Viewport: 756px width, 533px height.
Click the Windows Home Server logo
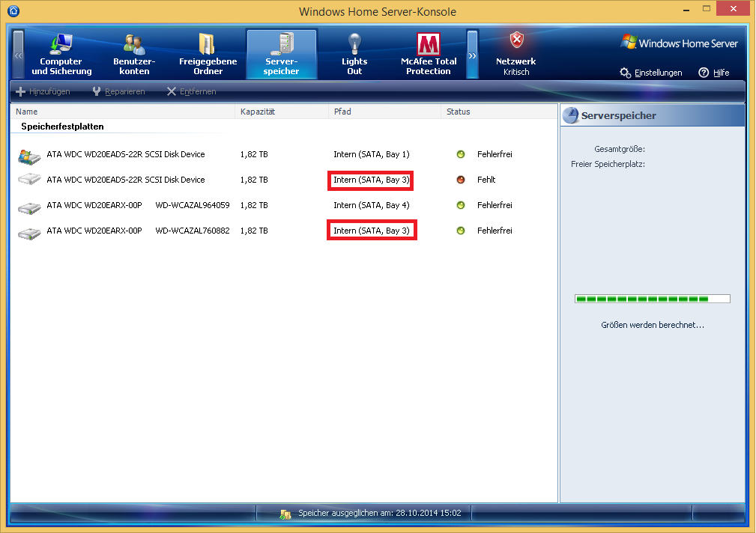click(680, 43)
